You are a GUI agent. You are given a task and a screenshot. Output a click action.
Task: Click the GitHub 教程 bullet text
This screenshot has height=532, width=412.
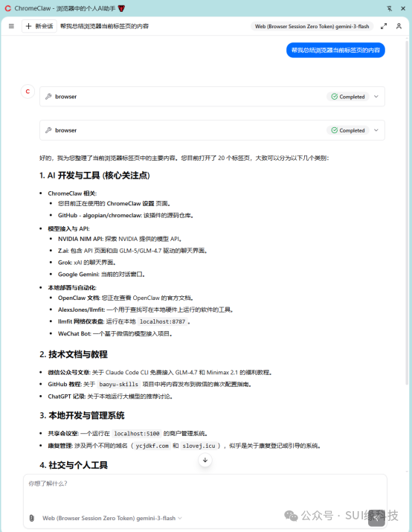coord(149,384)
